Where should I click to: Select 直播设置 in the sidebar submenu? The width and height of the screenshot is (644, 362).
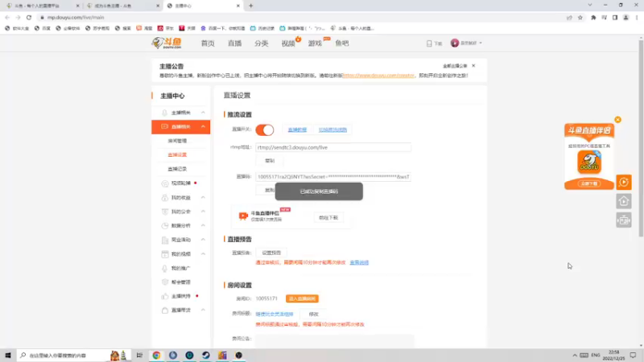(x=177, y=154)
